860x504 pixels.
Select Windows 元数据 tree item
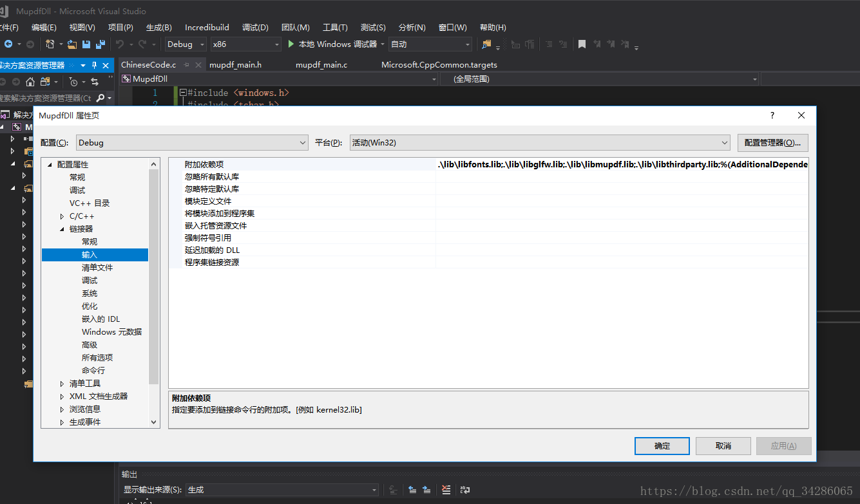point(111,332)
